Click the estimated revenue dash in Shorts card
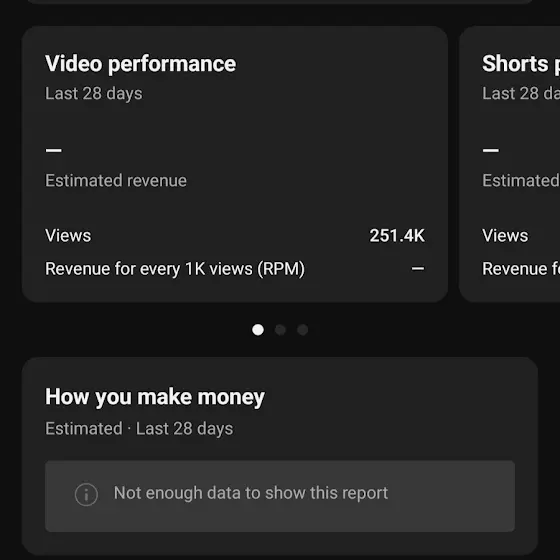 491,150
